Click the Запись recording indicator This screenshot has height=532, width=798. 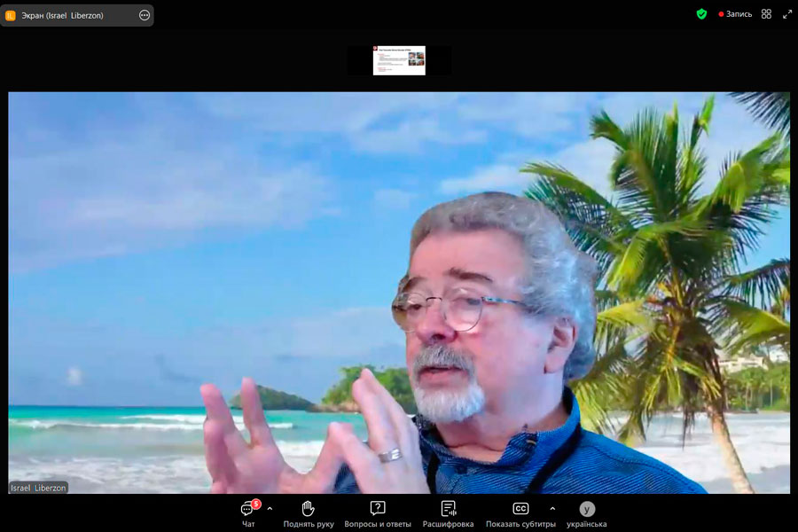pos(735,14)
